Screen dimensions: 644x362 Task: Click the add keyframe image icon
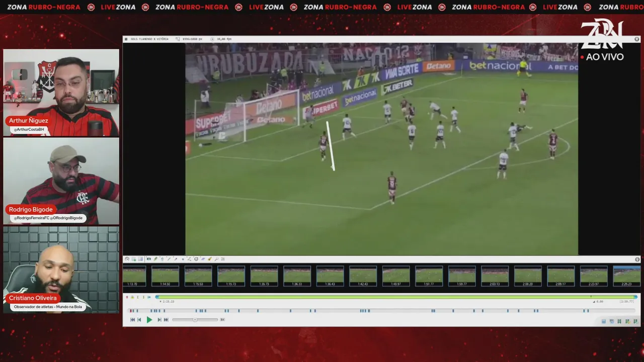click(x=134, y=259)
